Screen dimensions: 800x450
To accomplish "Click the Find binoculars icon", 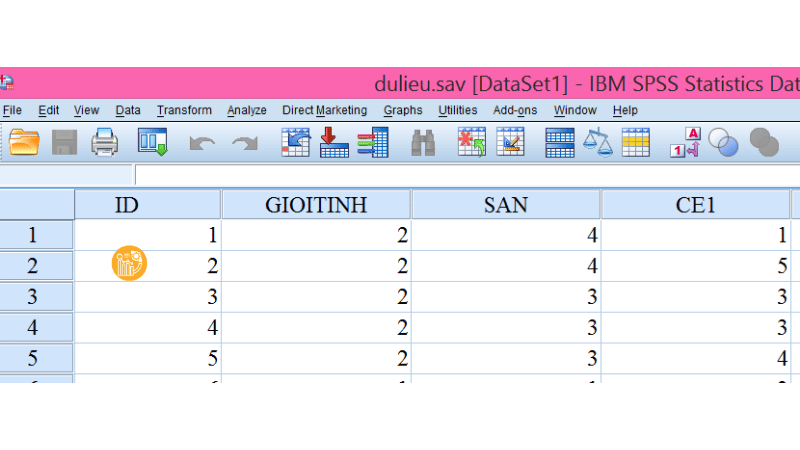I will point(423,143).
